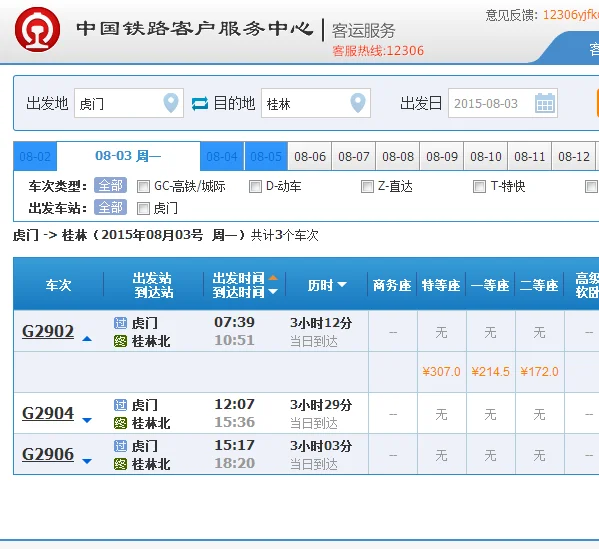The height and width of the screenshot is (549, 599).
Task: Click G2902 二等座 availability 无 cell
Action: pyautogui.click(x=539, y=332)
